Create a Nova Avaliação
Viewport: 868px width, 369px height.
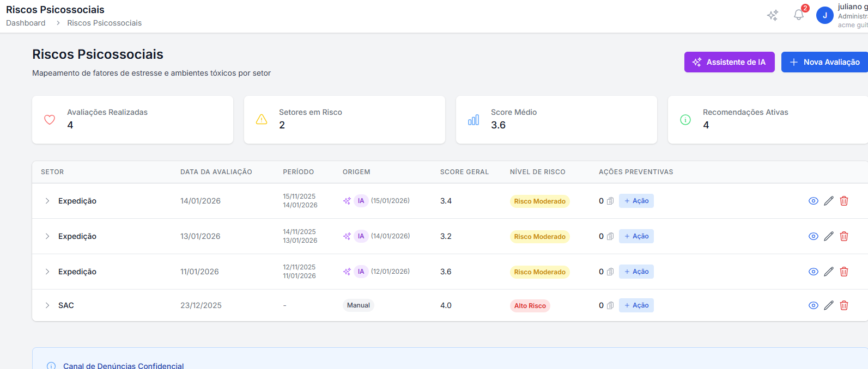coord(825,62)
